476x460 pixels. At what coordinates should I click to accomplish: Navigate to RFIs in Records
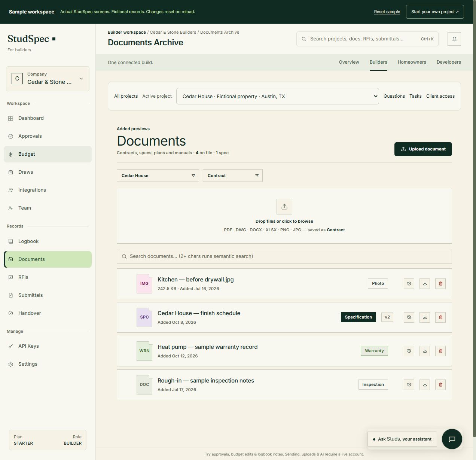point(48,277)
